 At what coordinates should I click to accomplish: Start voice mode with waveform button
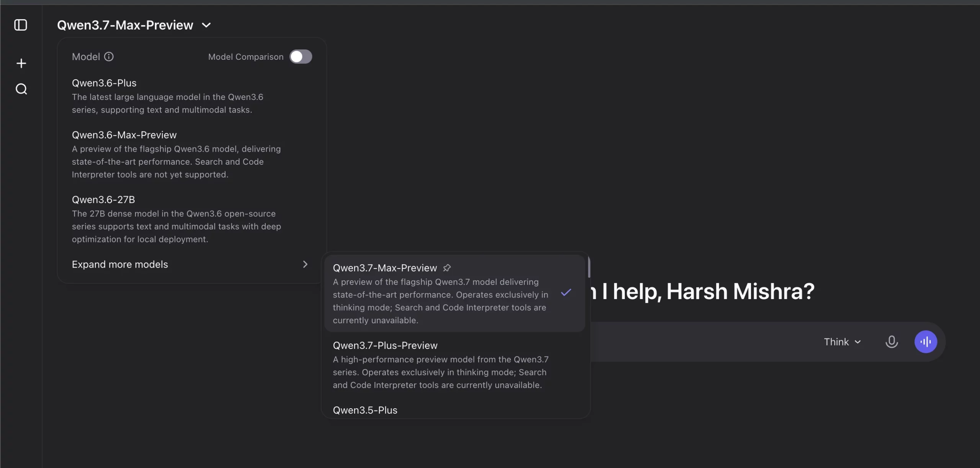[x=926, y=342]
